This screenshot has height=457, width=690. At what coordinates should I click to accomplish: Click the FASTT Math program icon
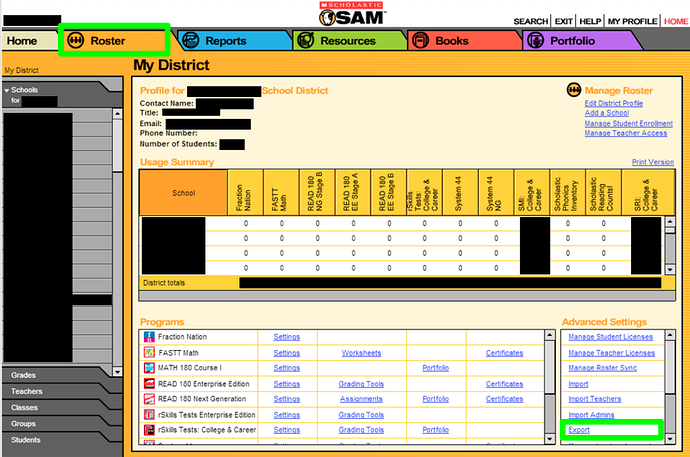[x=149, y=353]
